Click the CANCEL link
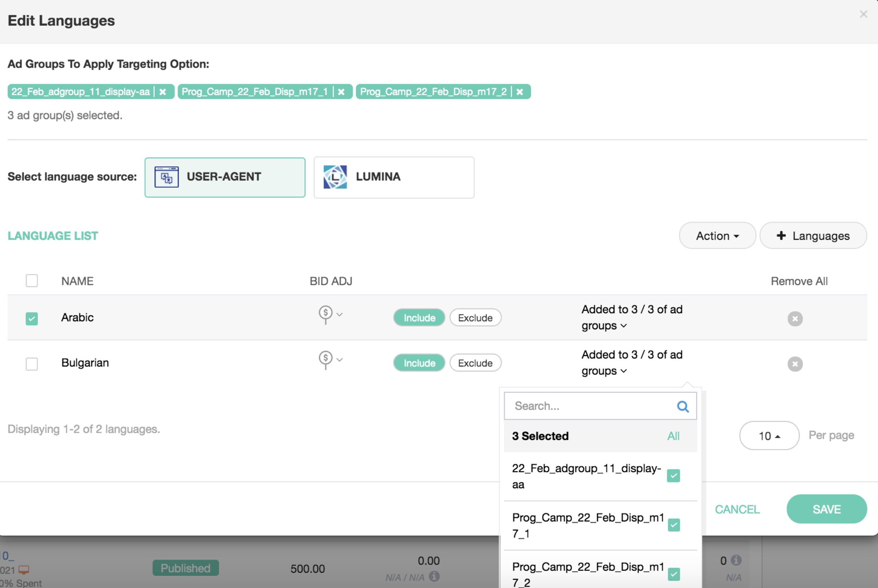Viewport: 878px width, 588px height. click(737, 509)
